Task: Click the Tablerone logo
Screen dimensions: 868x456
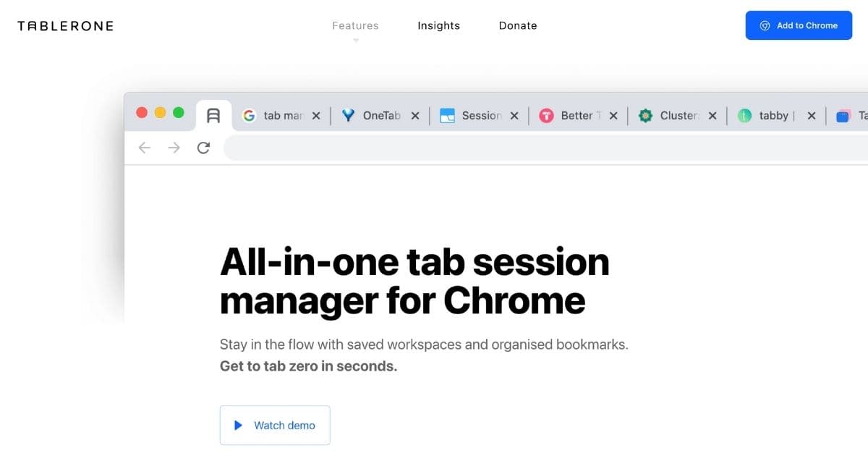Action: point(65,25)
